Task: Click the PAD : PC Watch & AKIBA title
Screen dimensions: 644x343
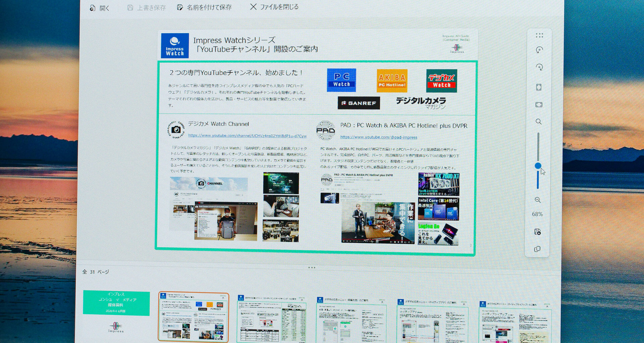Action: tap(404, 126)
